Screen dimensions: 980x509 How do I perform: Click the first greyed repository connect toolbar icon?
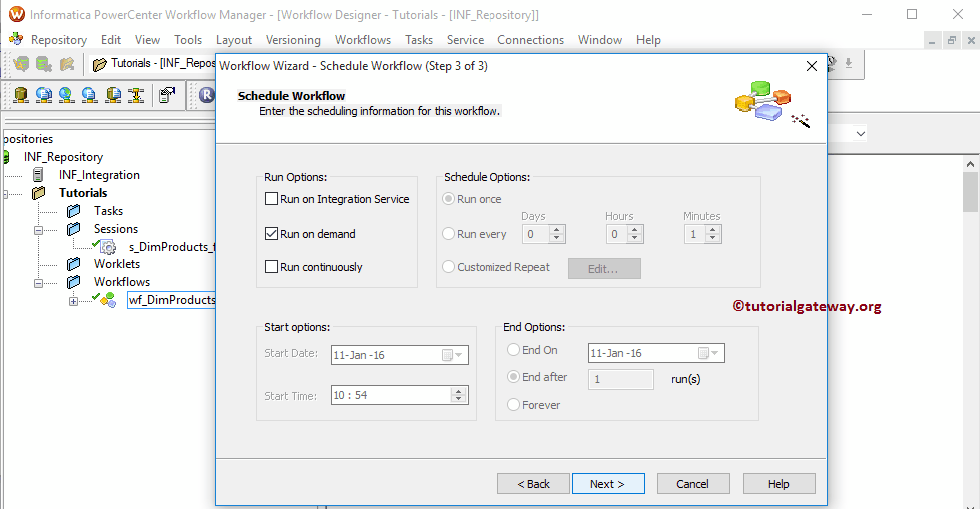point(21,63)
